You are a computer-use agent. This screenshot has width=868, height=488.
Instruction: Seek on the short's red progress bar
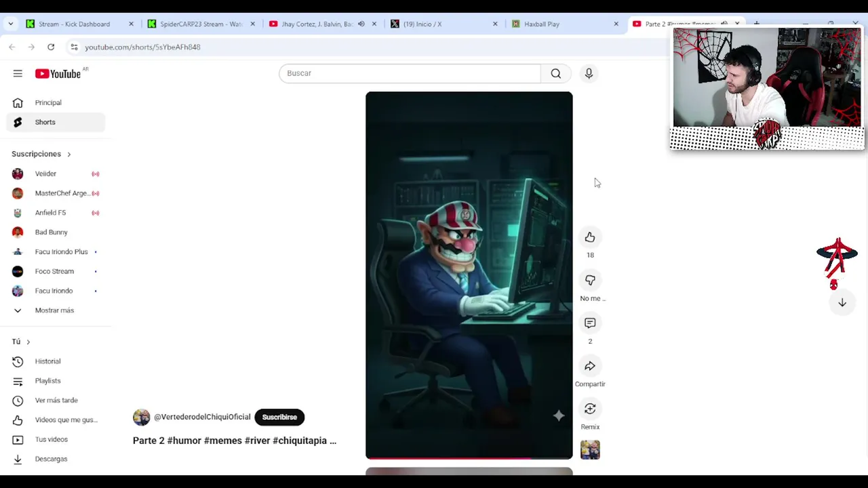tap(469, 457)
